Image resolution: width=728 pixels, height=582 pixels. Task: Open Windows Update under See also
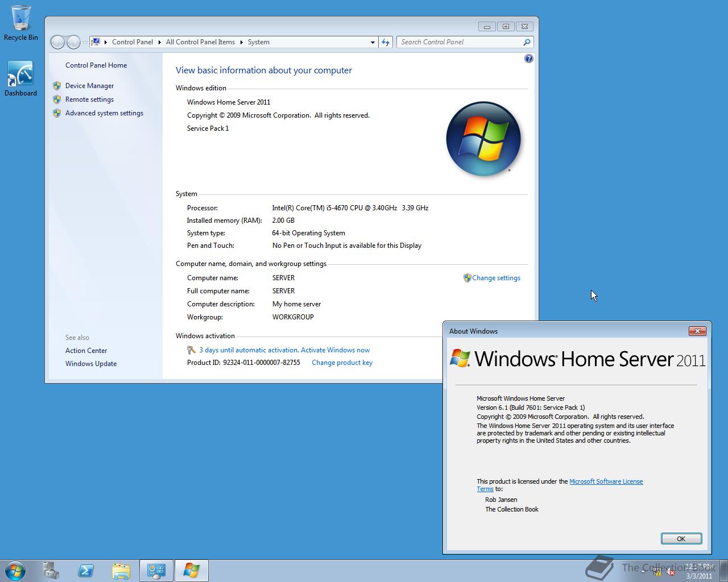91,364
